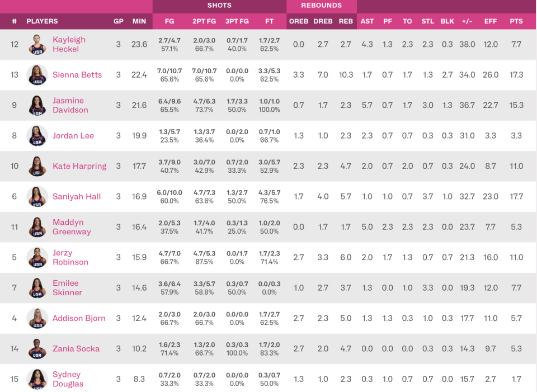The width and height of the screenshot is (537, 392).
Task: Open Jerzy Robinson player link
Action: click(70, 258)
